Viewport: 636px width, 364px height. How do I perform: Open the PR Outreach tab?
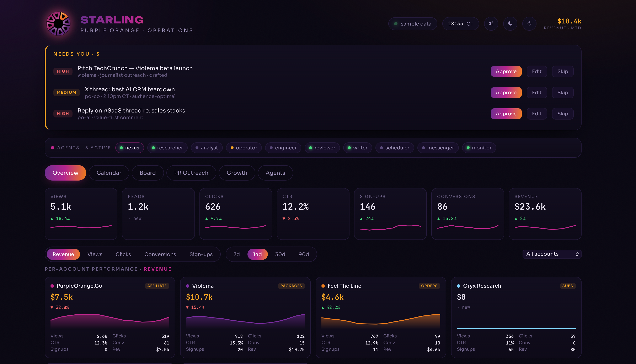click(191, 173)
